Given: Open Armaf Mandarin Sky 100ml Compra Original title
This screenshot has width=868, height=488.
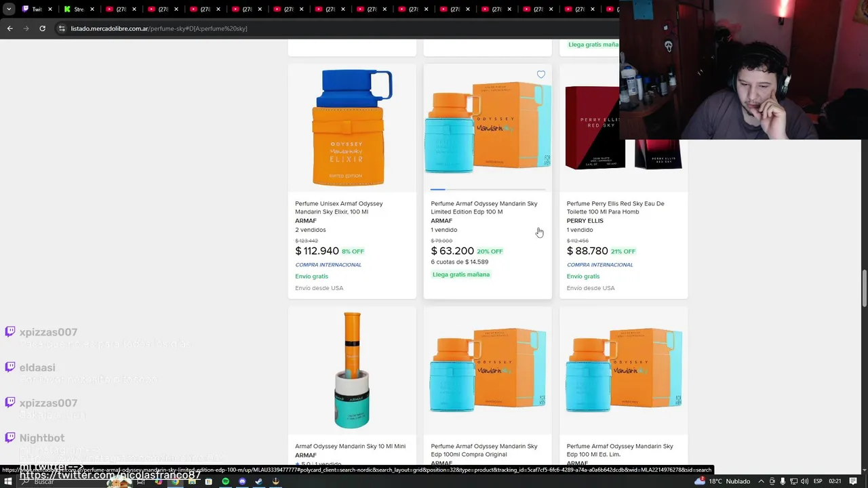Looking at the screenshot, I should point(484,450).
